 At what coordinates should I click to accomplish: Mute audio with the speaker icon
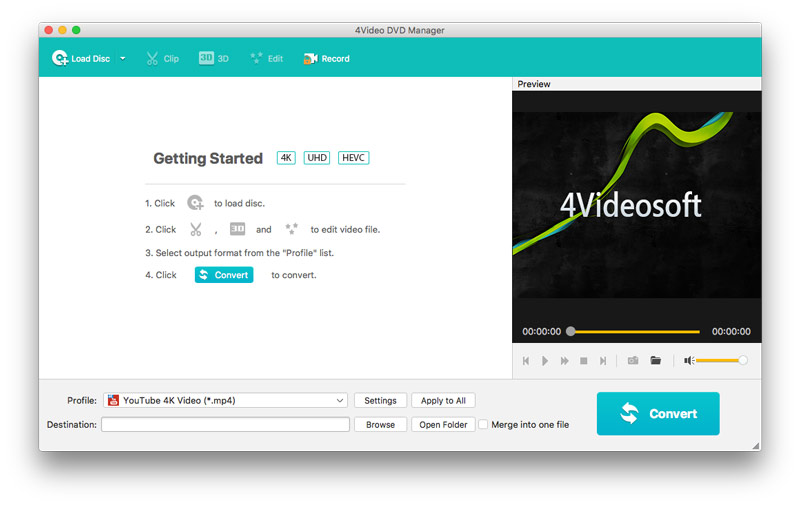(x=689, y=360)
